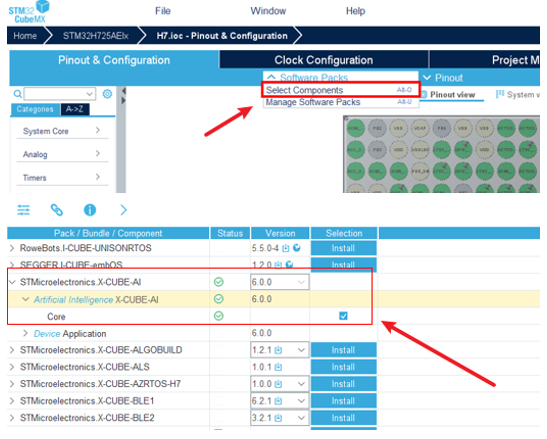Install the RoweBots.I-CUBE-UNISONRTOS pack

pyautogui.click(x=344, y=248)
